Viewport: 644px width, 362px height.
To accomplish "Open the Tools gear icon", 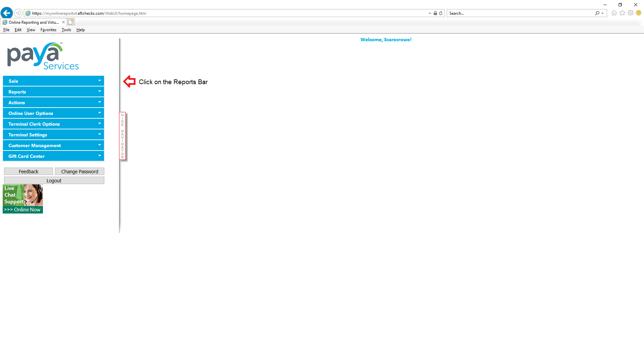I will coord(631,13).
